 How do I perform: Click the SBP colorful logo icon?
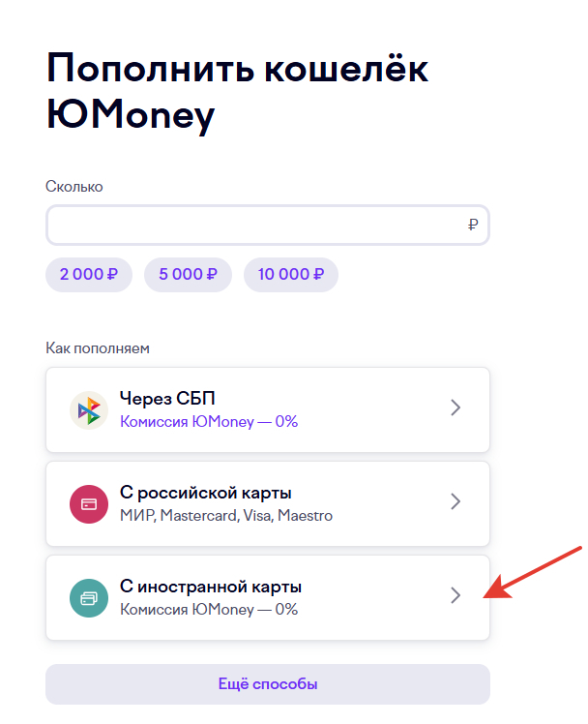coord(89,410)
